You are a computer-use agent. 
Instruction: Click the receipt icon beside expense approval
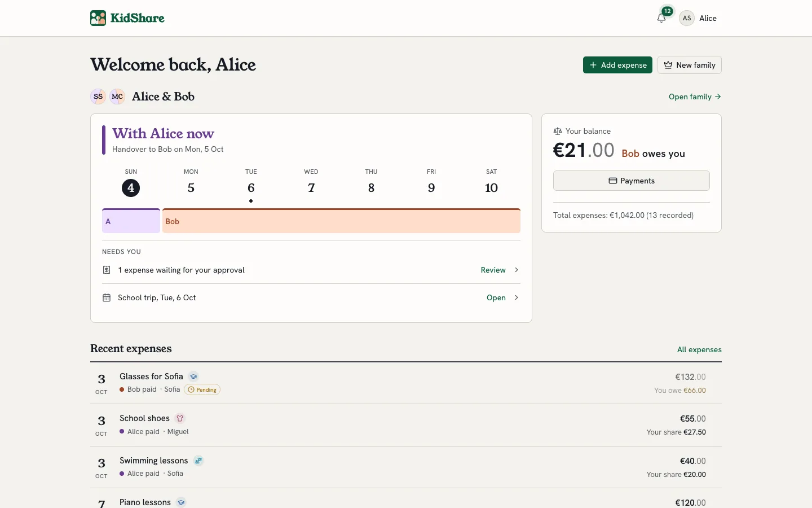[x=107, y=270]
